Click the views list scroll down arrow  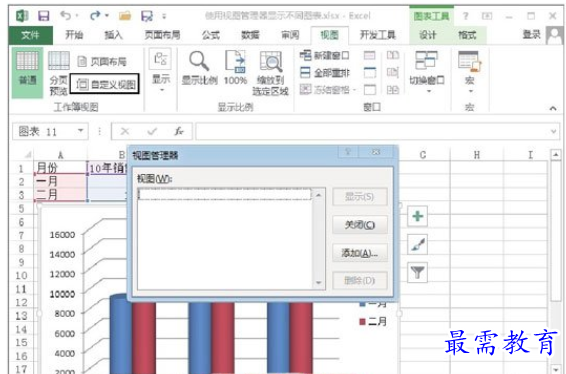[318, 283]
